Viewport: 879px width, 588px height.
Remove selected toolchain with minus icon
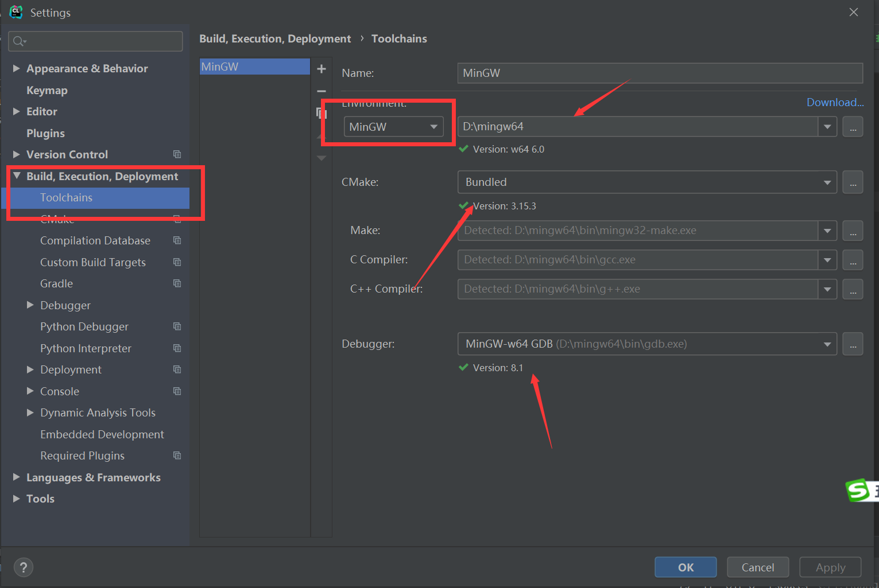click(x=322, y=91)
